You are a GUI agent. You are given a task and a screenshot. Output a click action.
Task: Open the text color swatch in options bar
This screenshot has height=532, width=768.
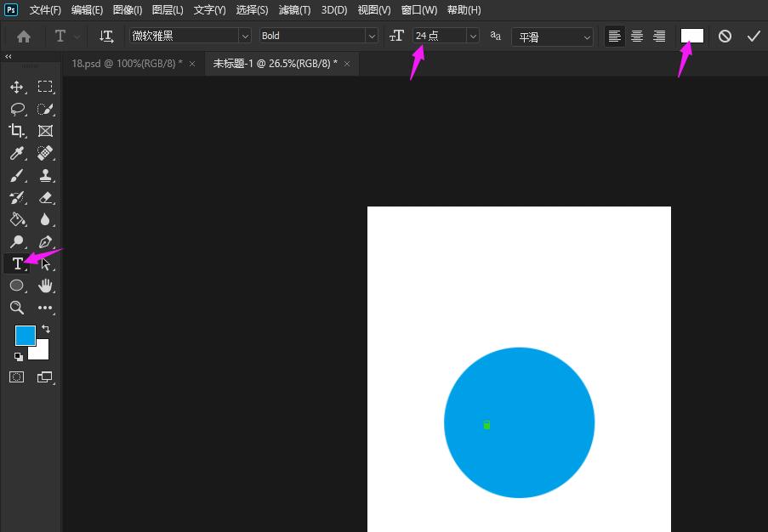coord(692,36)
